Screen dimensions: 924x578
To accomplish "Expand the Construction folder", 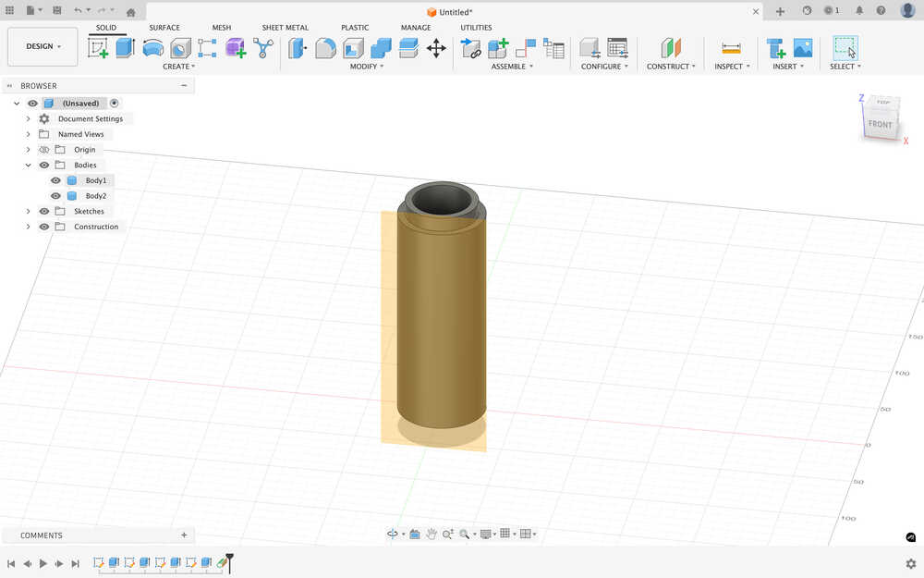I will (28, 227).
